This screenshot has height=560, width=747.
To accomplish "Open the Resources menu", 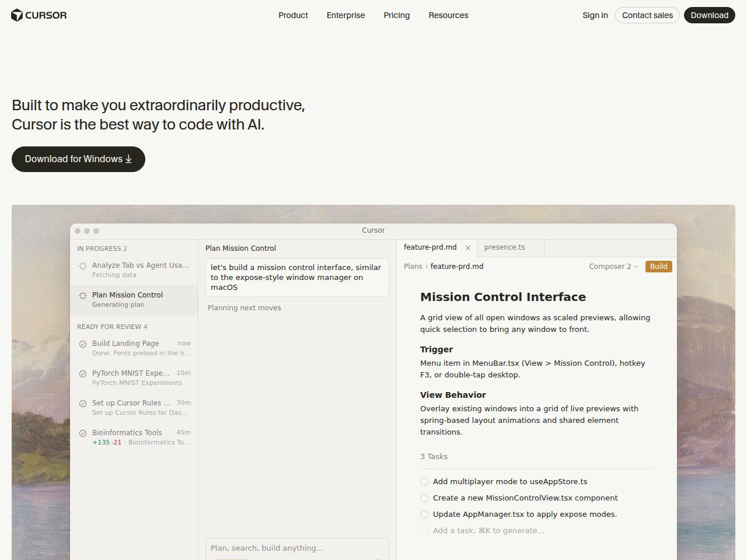I will tap(448, 15).
